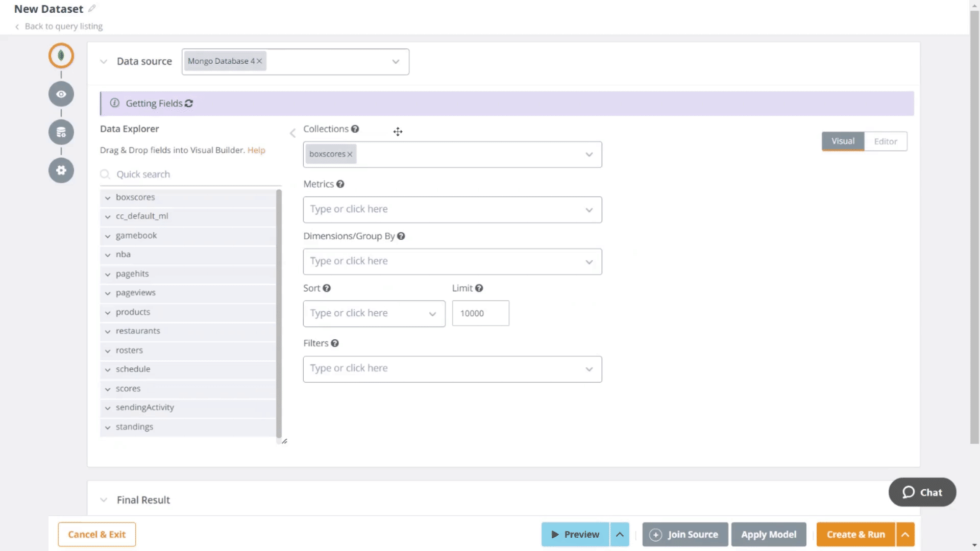The image size is (980, 551).
Task: Collapse the Final Result section
Action: coord(104,500)
